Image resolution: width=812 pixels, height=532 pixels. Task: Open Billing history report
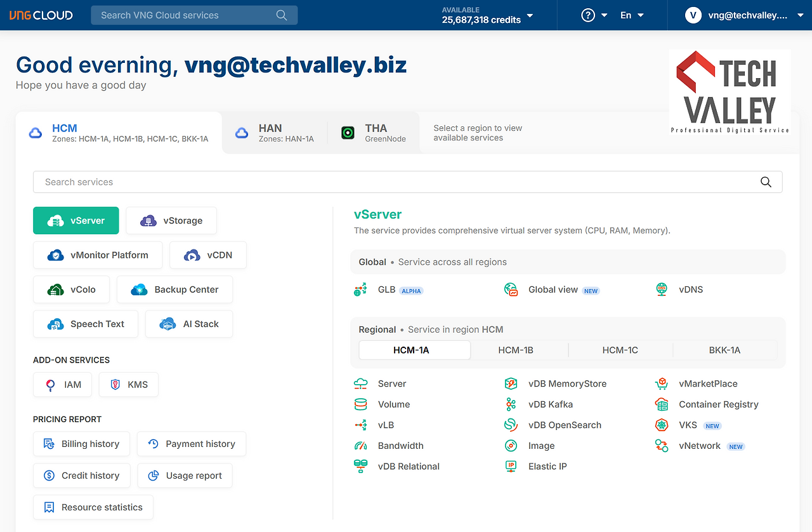coord(81,444)
